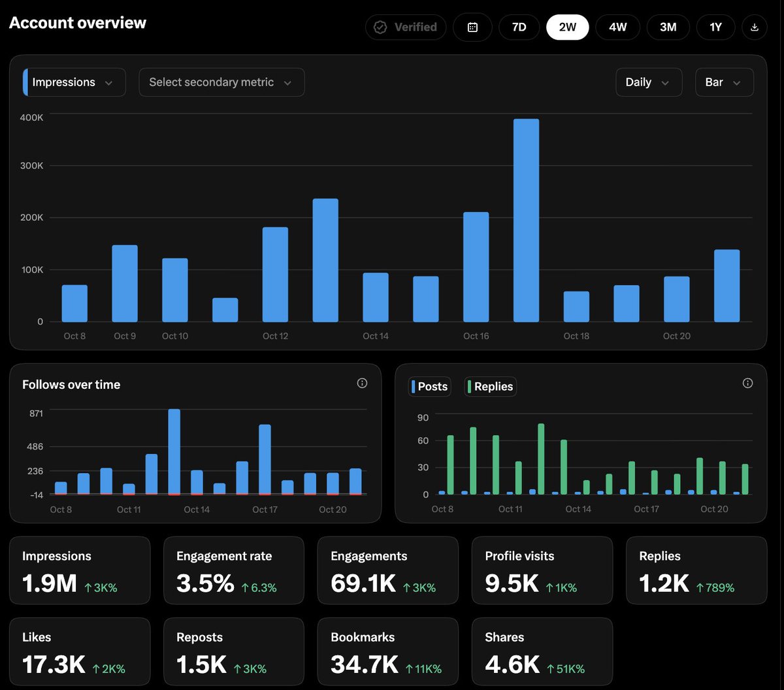Click the Follows over time title
Viewport: 784px width, 690px height.
pyautogui.click(x=71, y=385)
